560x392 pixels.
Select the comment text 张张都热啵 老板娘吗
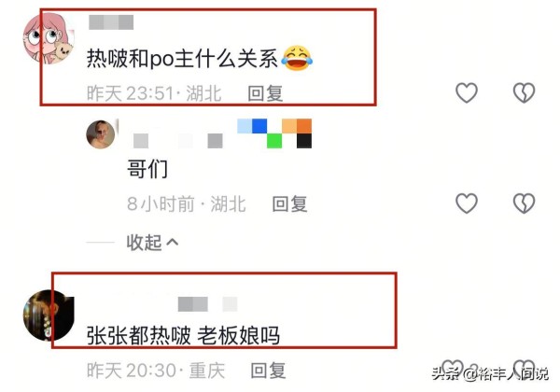(183, 336)
